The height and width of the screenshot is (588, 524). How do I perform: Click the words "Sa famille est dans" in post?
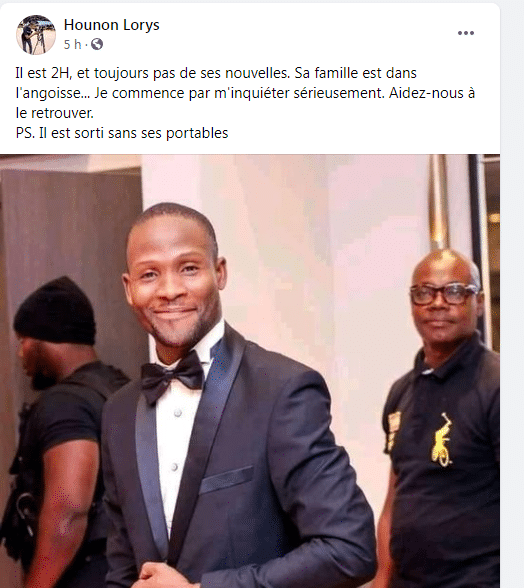(x=355, y=73)
